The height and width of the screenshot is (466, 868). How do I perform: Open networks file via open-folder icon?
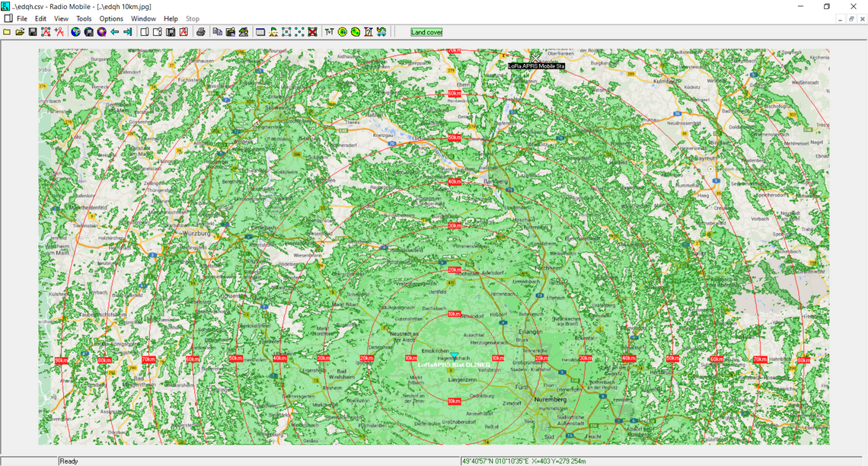tap(20, 32)
